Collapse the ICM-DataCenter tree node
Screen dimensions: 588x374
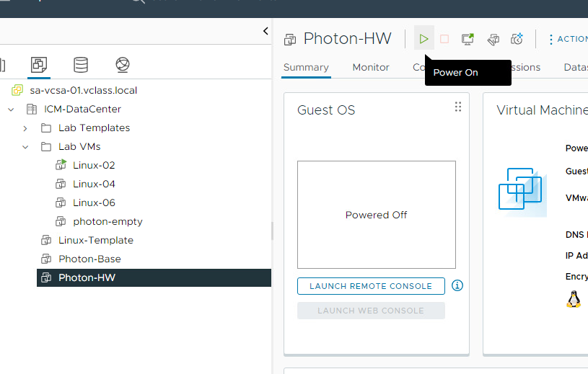12,110
